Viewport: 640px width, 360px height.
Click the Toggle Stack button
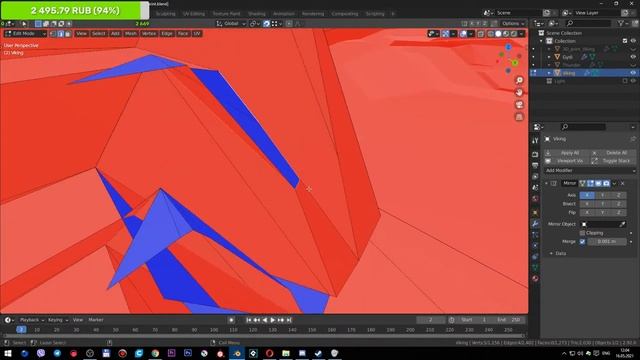click(x=613, y=161)
